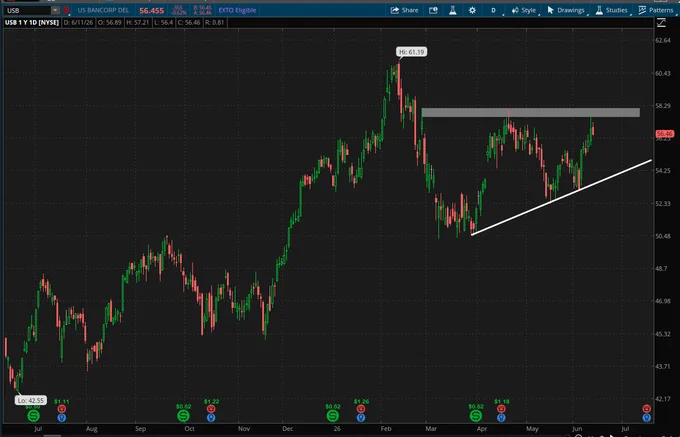Click the EXTO Eligible label

(237, 10)
